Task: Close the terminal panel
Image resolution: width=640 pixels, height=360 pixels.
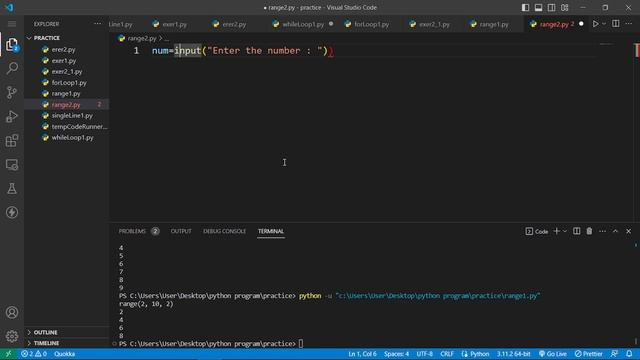Action: coord(629,231)
